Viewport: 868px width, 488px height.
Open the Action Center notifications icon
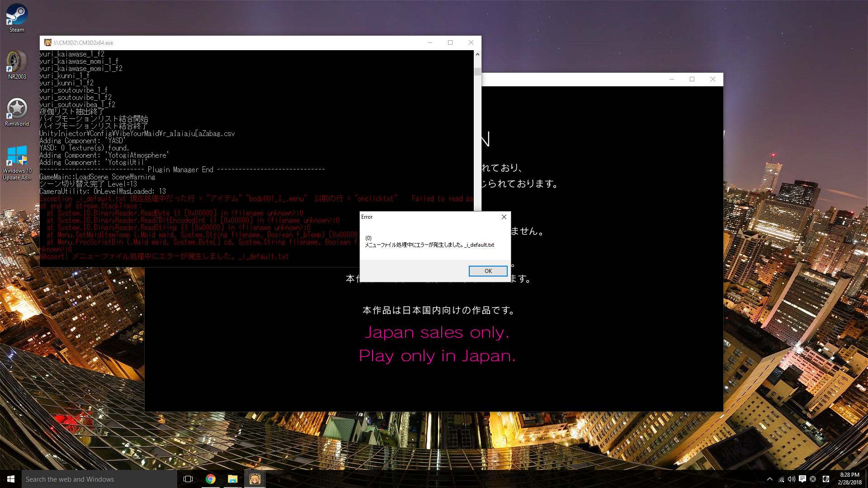[802, 479]
